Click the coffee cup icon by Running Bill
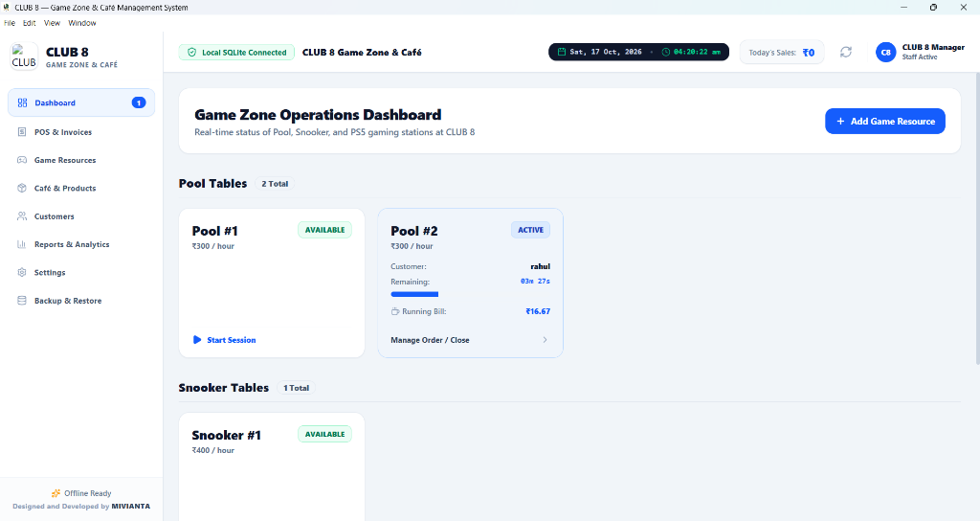This screenshot has height=521, width=980. [395, 311]
